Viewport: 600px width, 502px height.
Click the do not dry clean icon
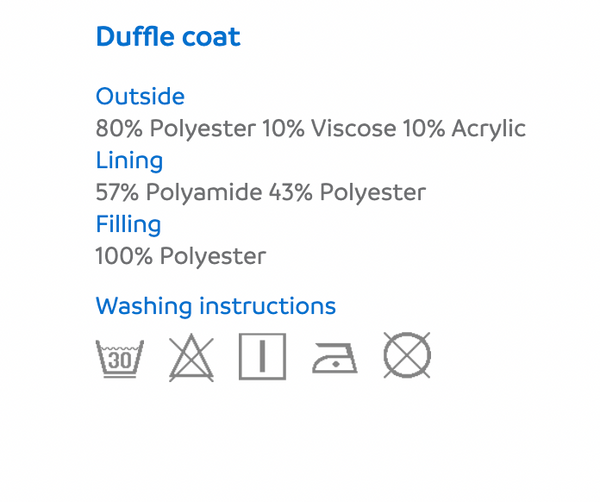pyautogui.click(x=407, y=355)
